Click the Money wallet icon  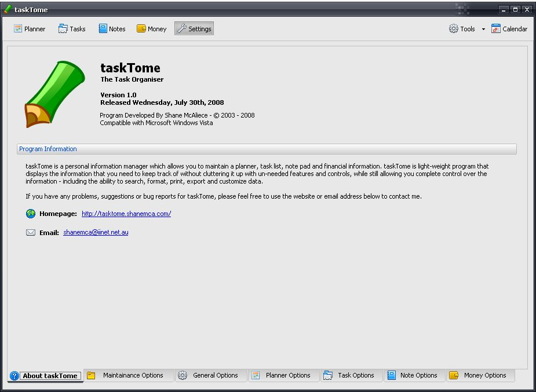[141, 29]
